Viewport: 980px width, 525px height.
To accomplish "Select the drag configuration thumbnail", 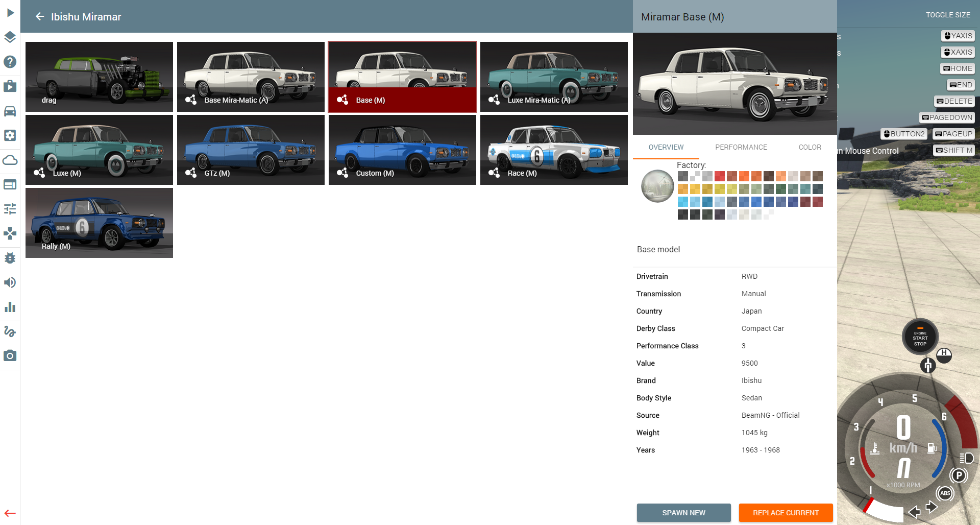I will 99,77.
